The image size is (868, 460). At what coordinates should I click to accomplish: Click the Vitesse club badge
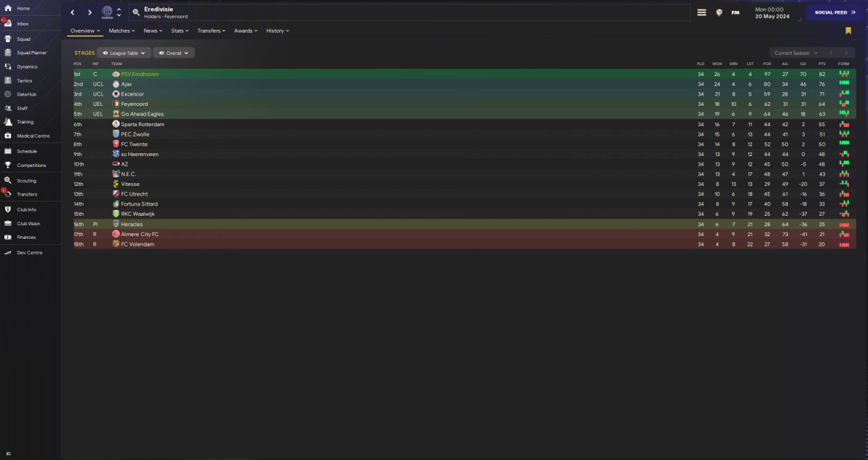116,184
